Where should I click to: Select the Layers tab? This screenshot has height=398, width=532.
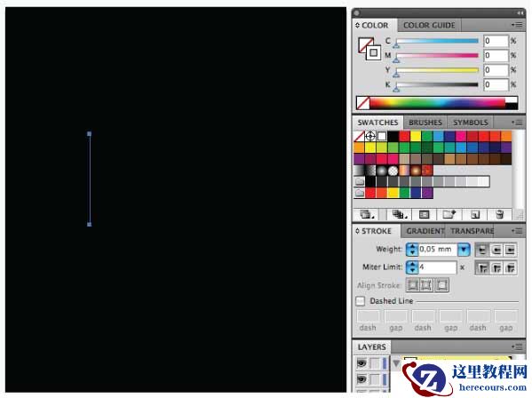tap(372, 347)
